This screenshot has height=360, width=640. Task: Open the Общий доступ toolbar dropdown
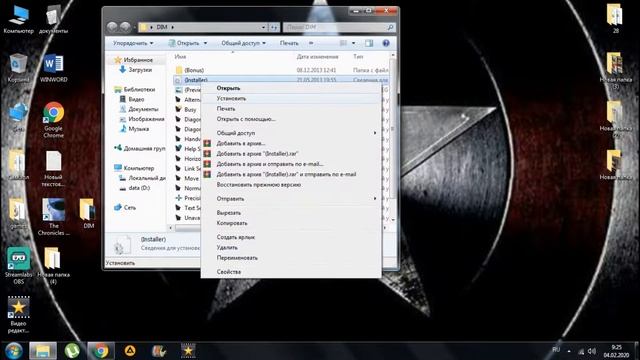tap(243, 43)
